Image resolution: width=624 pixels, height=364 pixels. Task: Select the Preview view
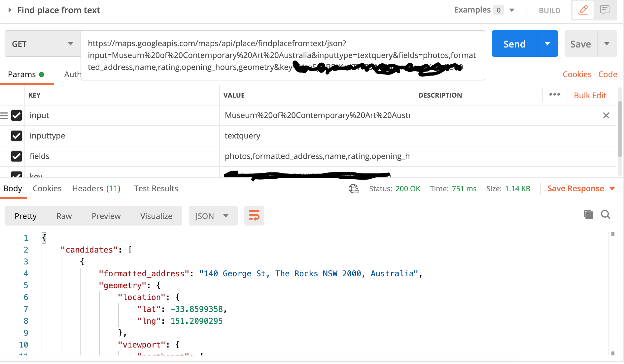[x=106, y=216]
